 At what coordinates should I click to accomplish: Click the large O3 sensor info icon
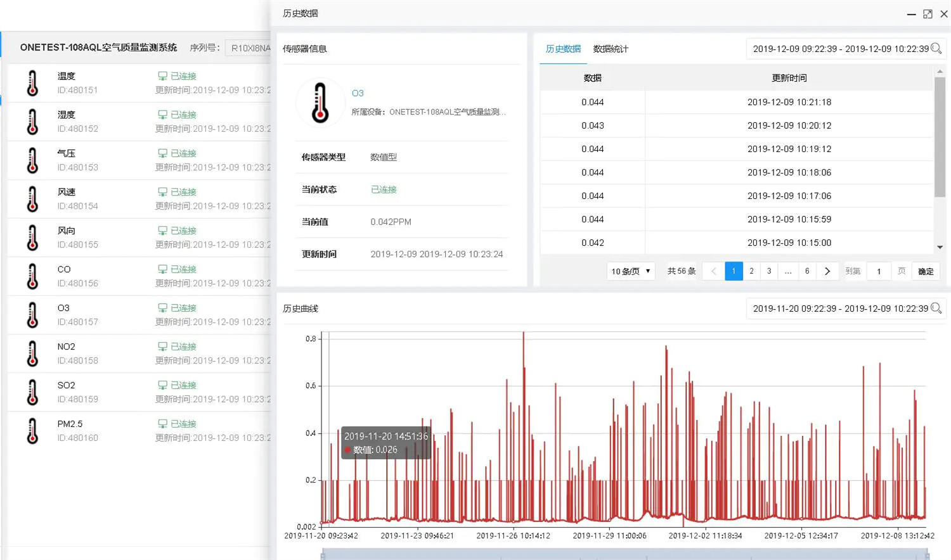point(320,103)
